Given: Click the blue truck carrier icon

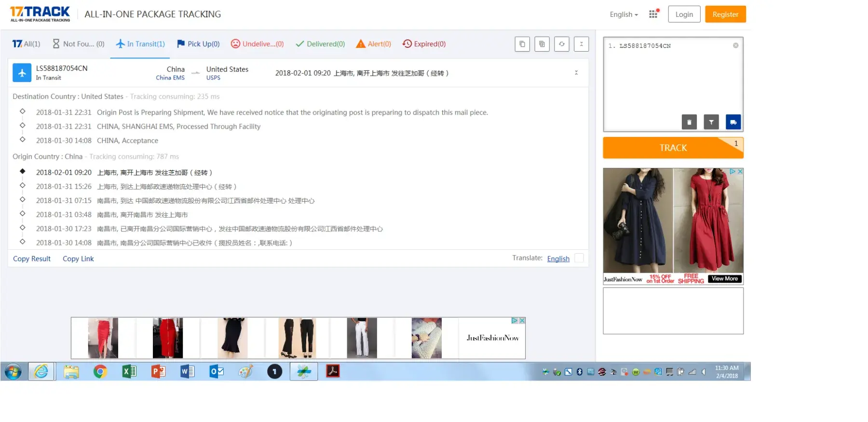Looking at the screenshot, I should [733, 122].
